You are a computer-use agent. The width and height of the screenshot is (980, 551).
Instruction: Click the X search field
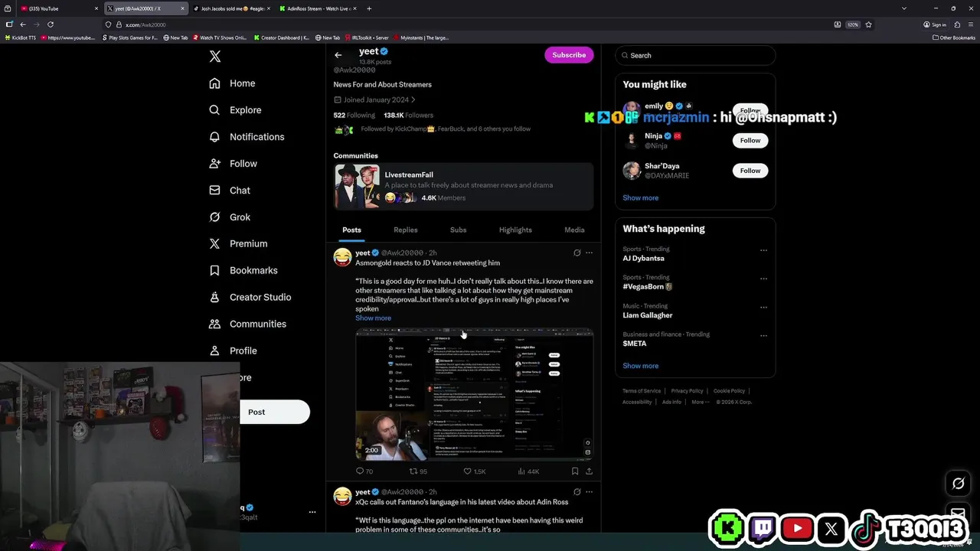coord(696,56)
